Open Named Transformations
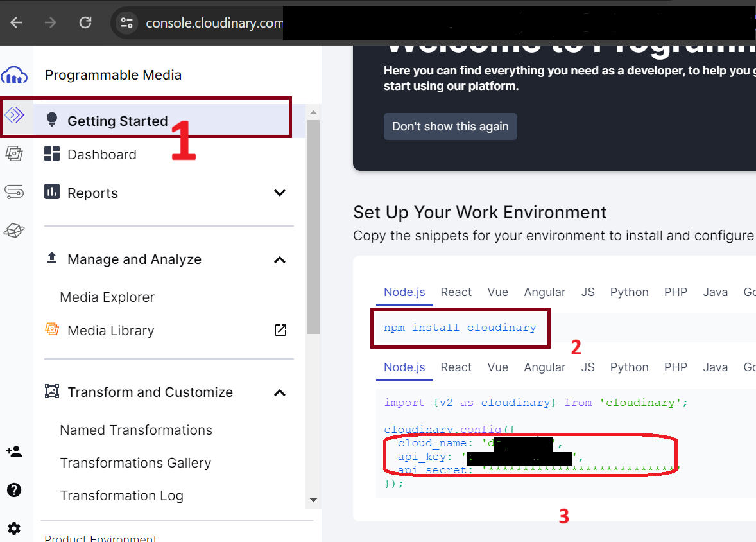This screenshot has height=542, width=756. [x=136, y=430]
